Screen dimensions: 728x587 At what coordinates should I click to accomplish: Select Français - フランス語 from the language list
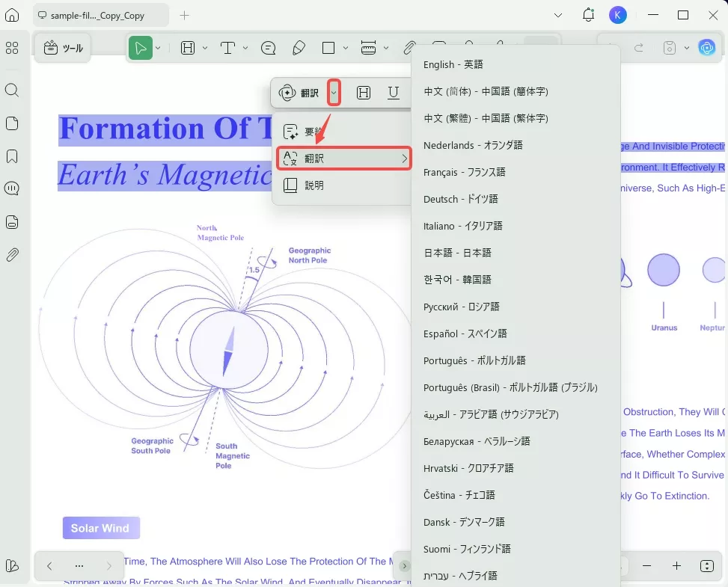pyautogui.click(x=464, y=172)
